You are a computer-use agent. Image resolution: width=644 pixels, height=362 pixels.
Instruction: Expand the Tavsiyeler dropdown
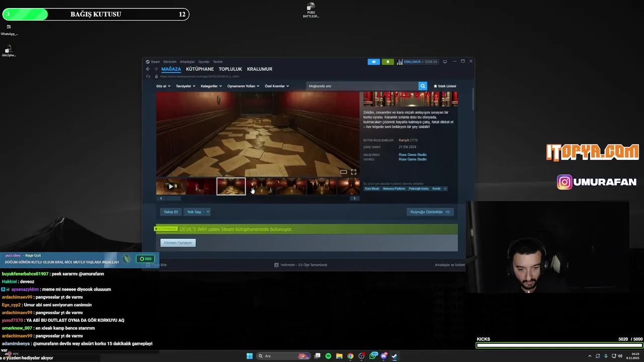pyautogui.click(x=185, y=86)
